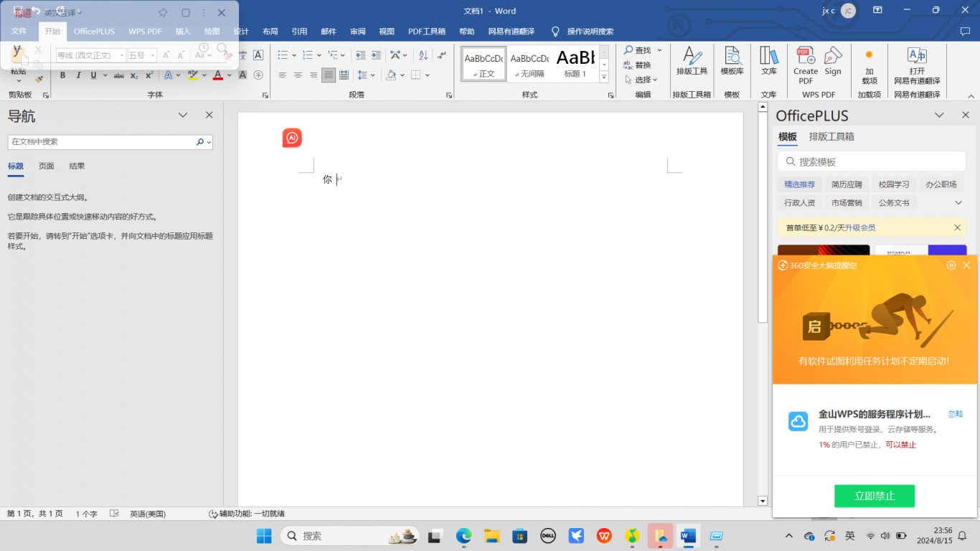Click the shading paint bucket color
Image resolution: width=980 pixels, height=551 pixels.
(x=391, y=75)
